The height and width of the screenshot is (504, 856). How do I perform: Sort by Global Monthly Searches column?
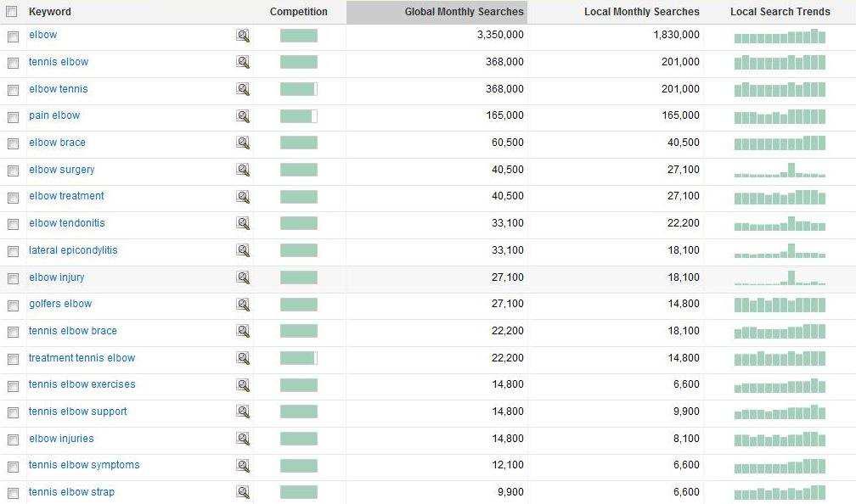click(464, 12)
